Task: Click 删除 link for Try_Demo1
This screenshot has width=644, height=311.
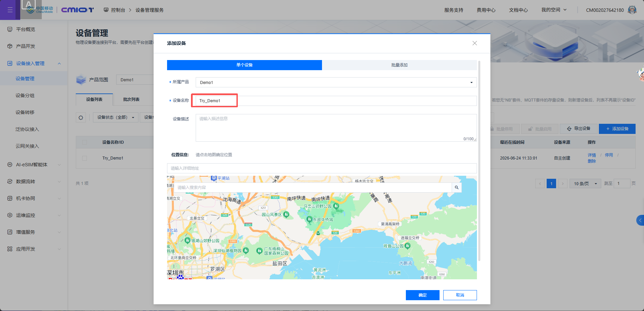Action: [x=592, y=161]
